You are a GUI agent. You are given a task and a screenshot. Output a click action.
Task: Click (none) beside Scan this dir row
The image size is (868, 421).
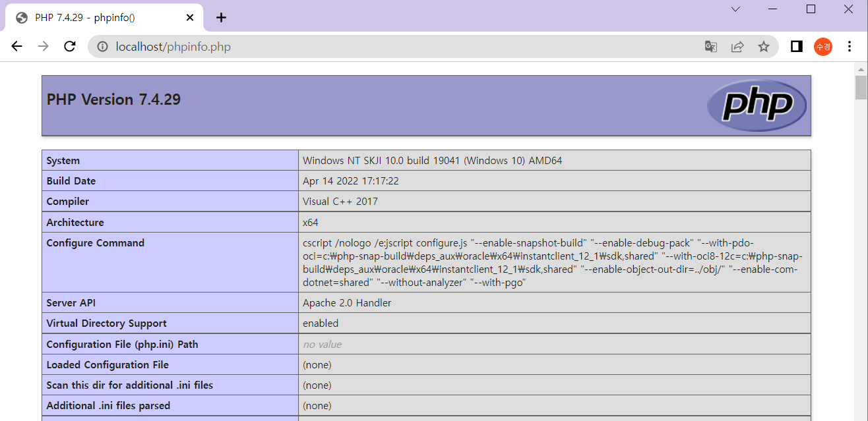(317, 385)
